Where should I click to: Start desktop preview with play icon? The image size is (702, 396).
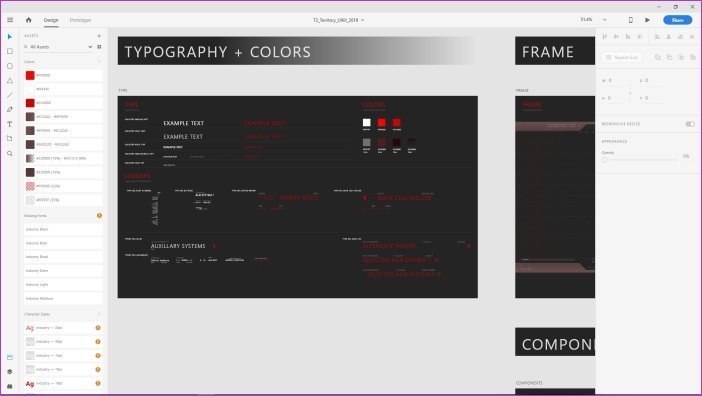647,20
